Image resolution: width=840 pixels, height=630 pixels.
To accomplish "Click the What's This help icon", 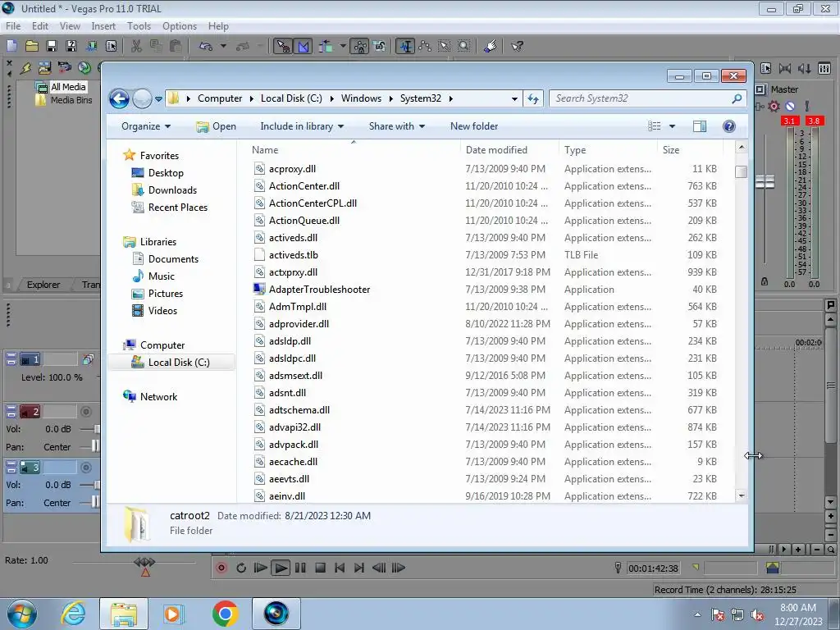I will [x=517, y=46].
